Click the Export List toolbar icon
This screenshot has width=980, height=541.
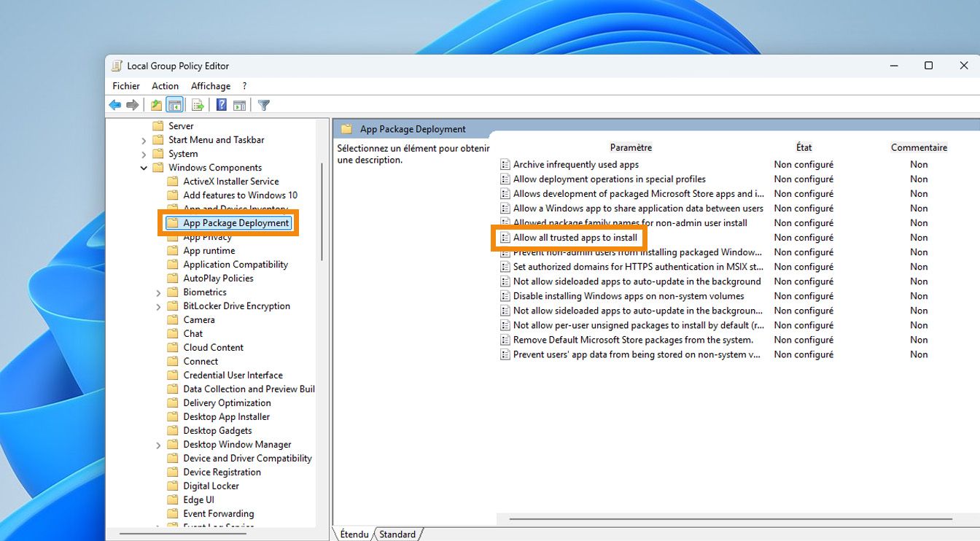pos(198,105)
